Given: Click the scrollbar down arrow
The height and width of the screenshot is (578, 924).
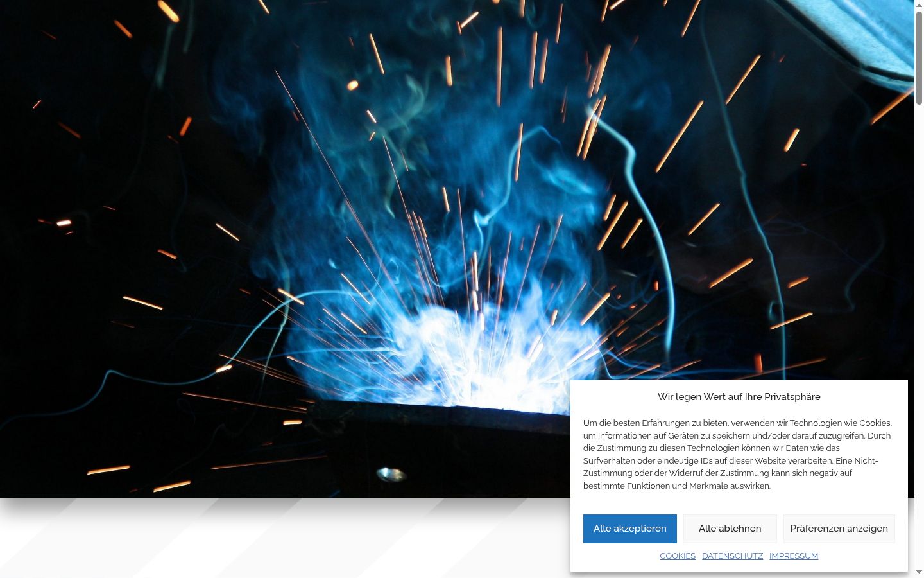Looking at the screenshot, I should pos(919,572).
